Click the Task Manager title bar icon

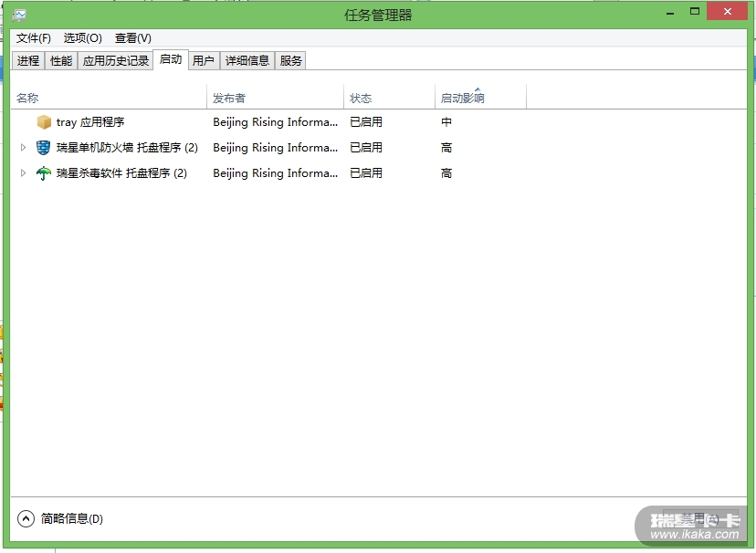pyautogui.click(x=19, y=15)
